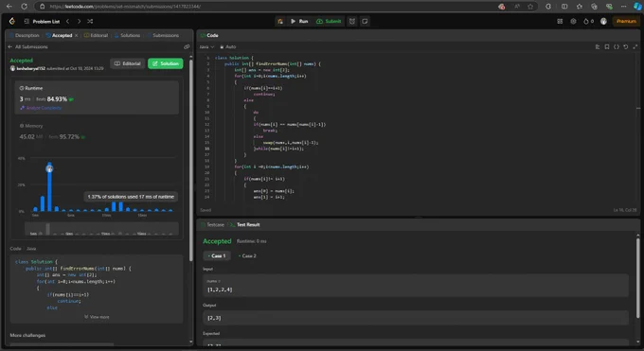644x351 pixels.
Task: Expand code editor to fullscreen
Action: [635, 46]
